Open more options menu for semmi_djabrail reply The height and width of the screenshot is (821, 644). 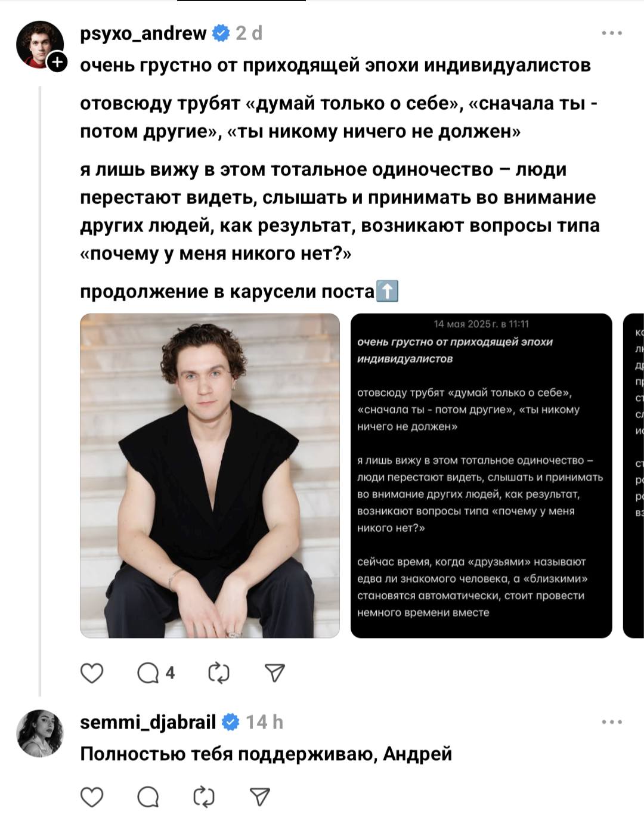click(612, 722)
